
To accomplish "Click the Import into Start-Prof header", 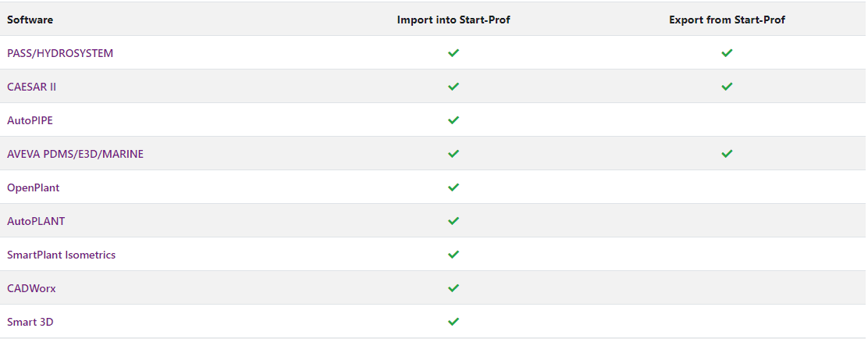I will 454,20.
